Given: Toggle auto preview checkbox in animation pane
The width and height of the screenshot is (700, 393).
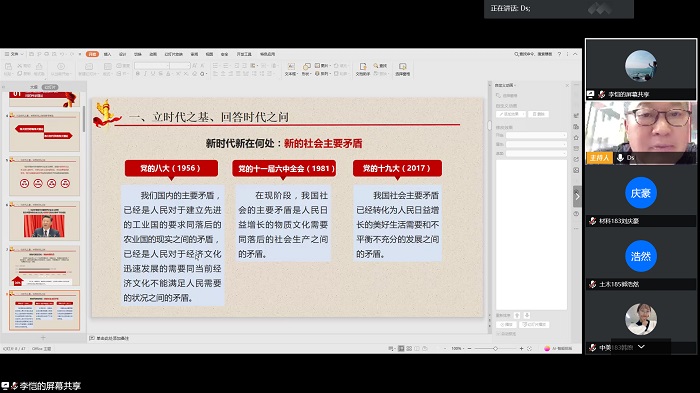Looking at the screenshot, I should [498, 334].
